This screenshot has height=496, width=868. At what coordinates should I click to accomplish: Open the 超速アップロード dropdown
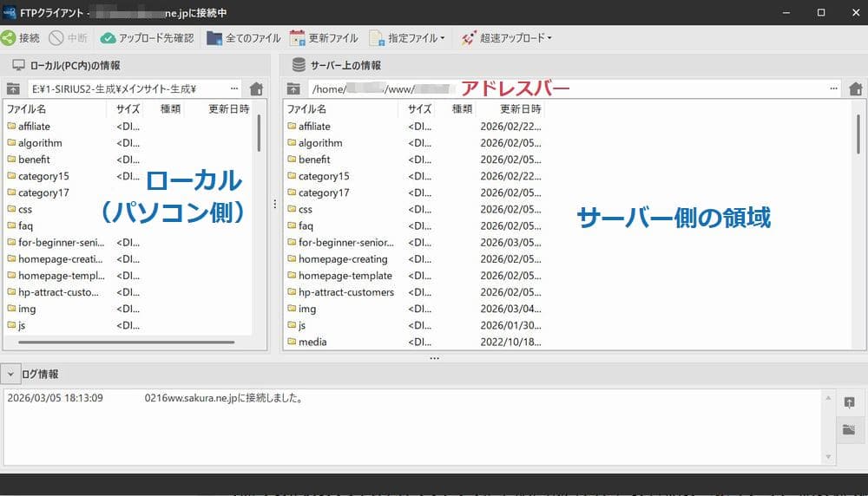(x=507, y=38)
